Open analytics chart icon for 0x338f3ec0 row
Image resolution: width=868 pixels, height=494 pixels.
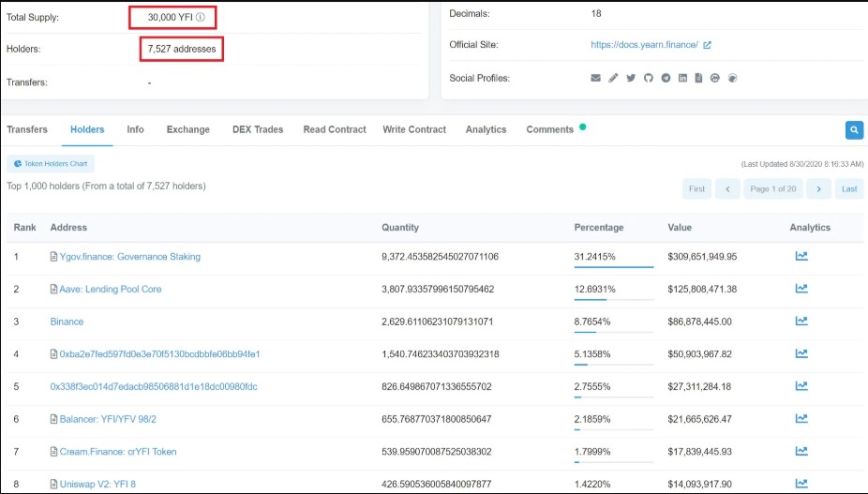pyautogui.click(x=801, y=386)
